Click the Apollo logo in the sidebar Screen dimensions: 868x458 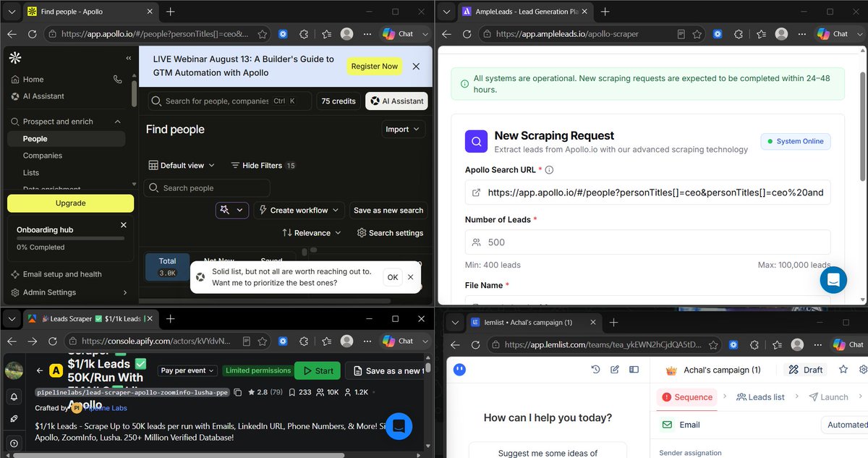[16, 59]
